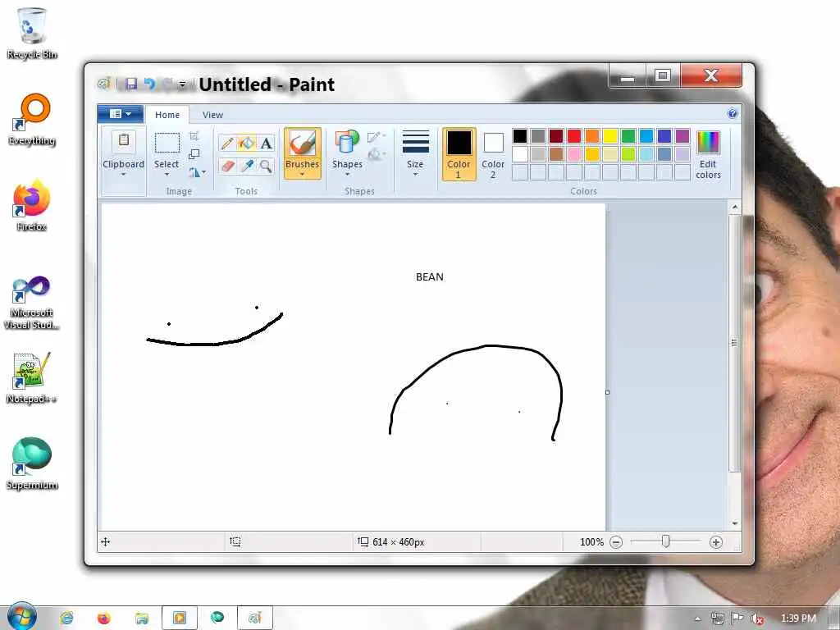This screenshot has height=630, width=840.
Task: Pick the pink color swatch
Action: tap(574, 154)
